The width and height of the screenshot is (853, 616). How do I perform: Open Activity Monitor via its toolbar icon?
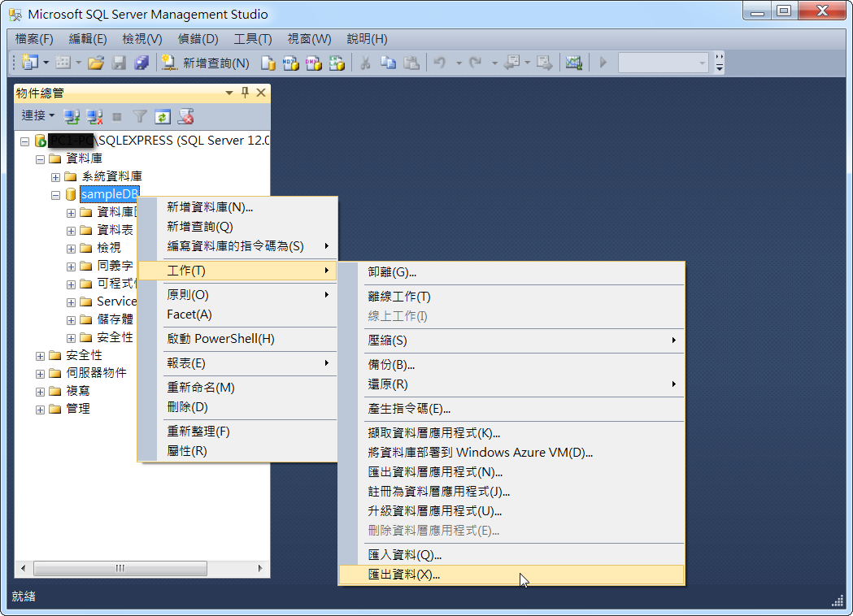point(573,63)
